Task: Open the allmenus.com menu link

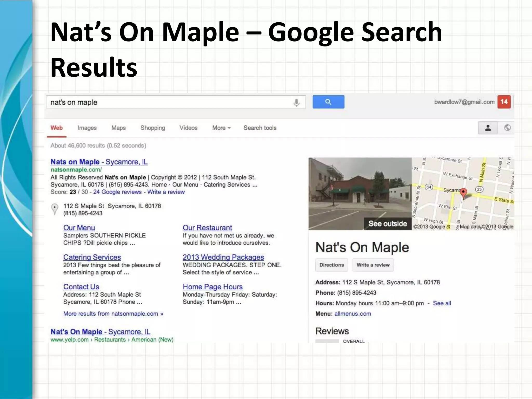Action: point(353,314)
